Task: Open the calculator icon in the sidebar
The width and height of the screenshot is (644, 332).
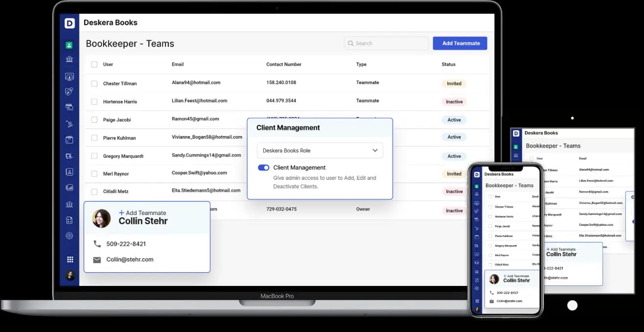Action: click(69, 220)
